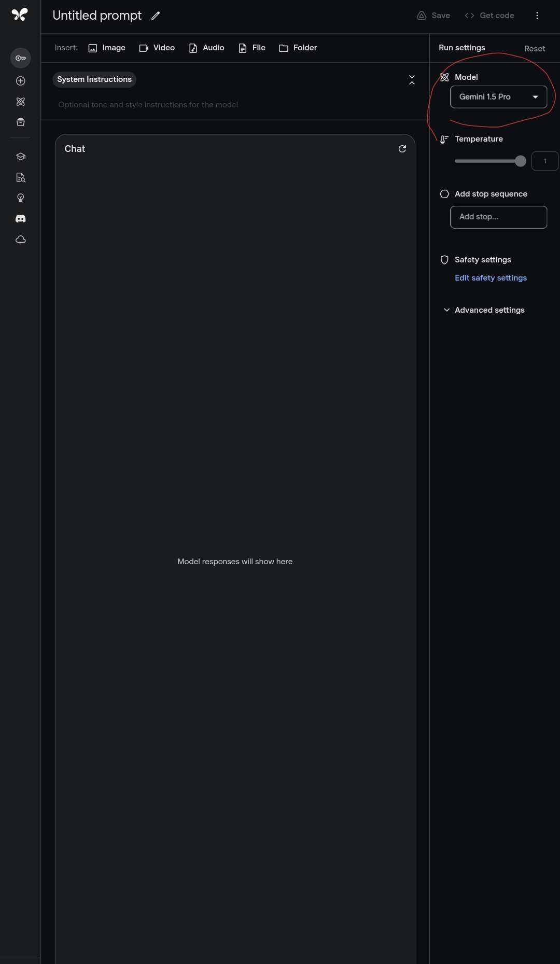Click the thermometer Temperature icon
Screen dimensions: 560x964
pos(444,139)
